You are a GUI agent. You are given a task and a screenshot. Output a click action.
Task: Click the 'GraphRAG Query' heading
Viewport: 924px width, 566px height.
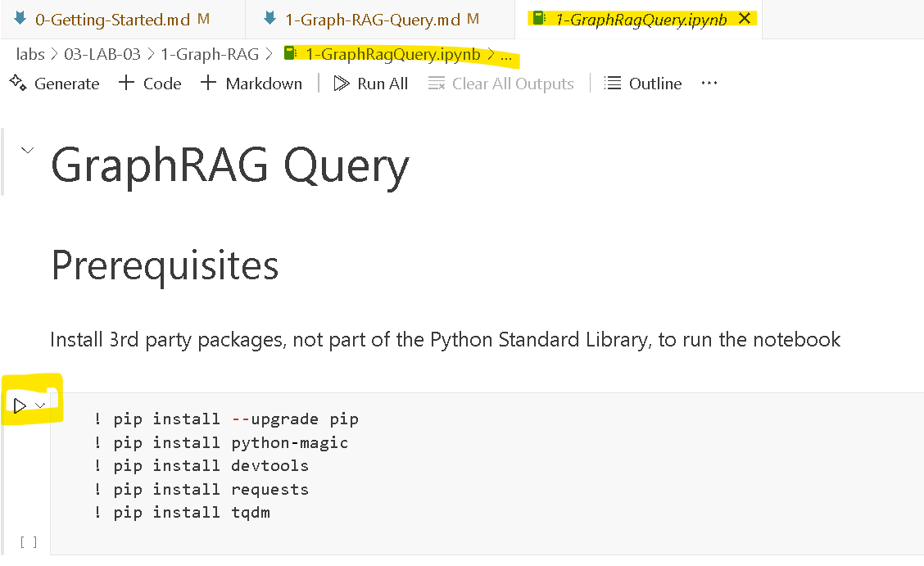(230, 165)
